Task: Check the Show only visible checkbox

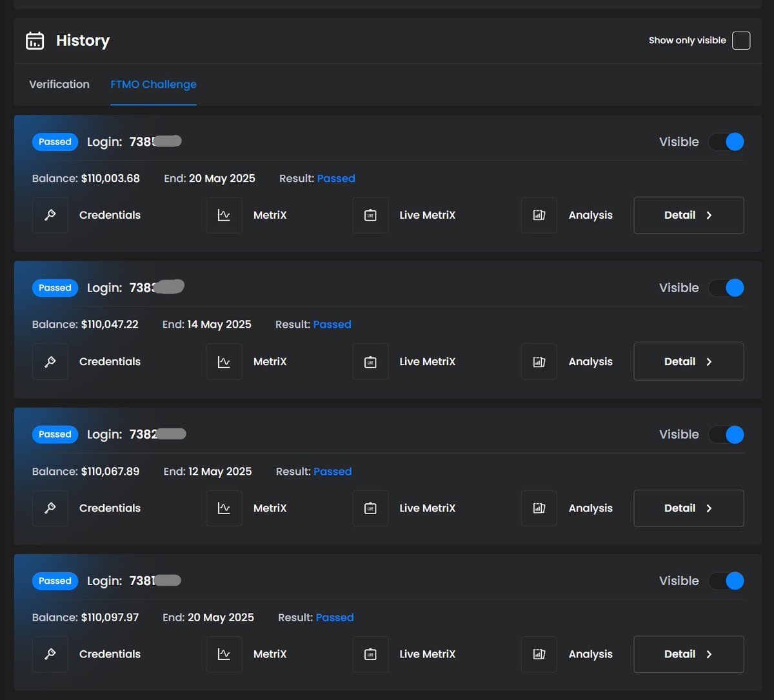Action: pyautogui.click(x=741, y=41)
